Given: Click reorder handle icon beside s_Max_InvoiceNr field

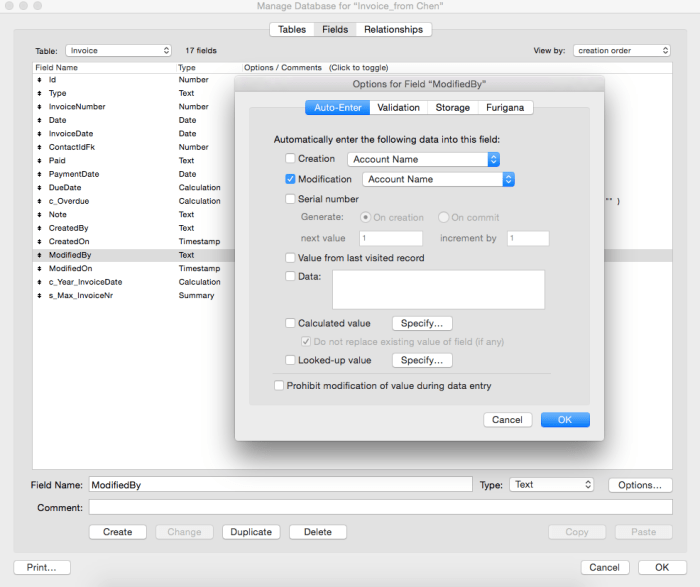Looking at the screenshot, I should [38, 296].
